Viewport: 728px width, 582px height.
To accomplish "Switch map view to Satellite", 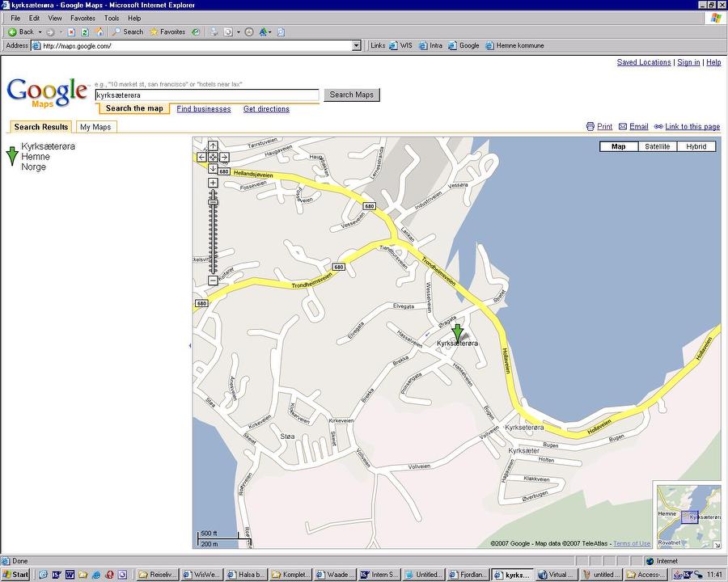I will [658, 146].
